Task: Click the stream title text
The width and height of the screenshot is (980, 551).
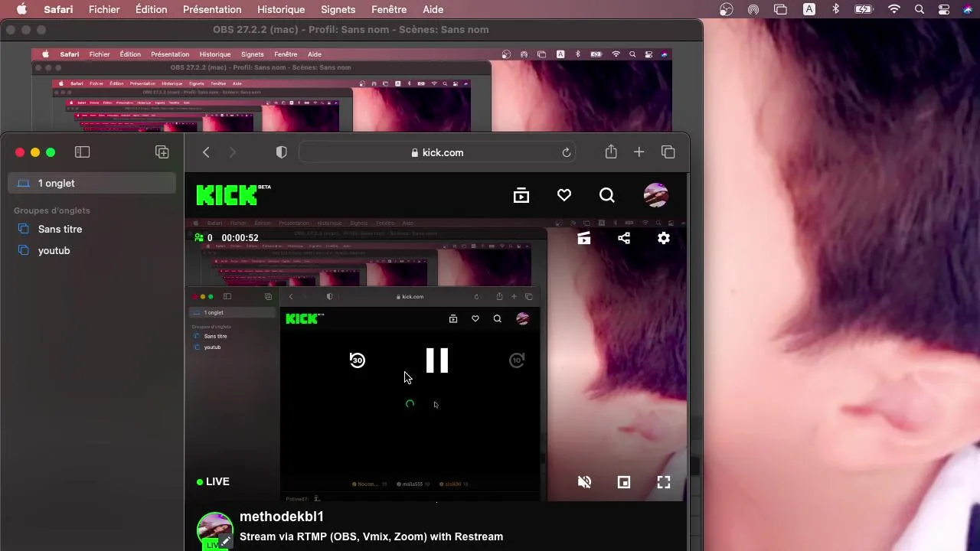Action: pos(371,536)
